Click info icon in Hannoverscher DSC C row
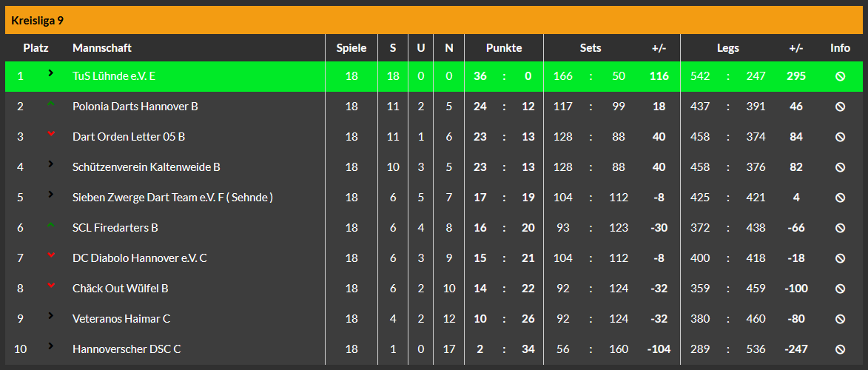The image size is (868, 370). click(x=840, y=349)
